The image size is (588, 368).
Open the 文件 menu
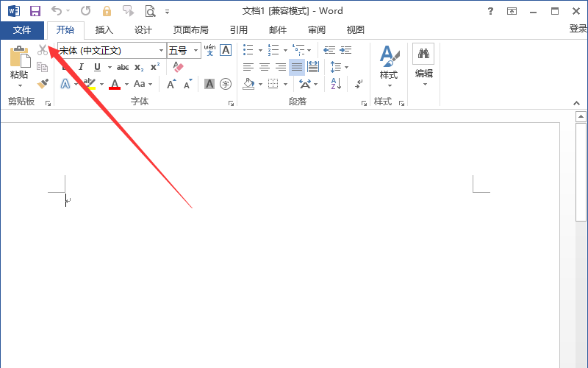[22, 30]
